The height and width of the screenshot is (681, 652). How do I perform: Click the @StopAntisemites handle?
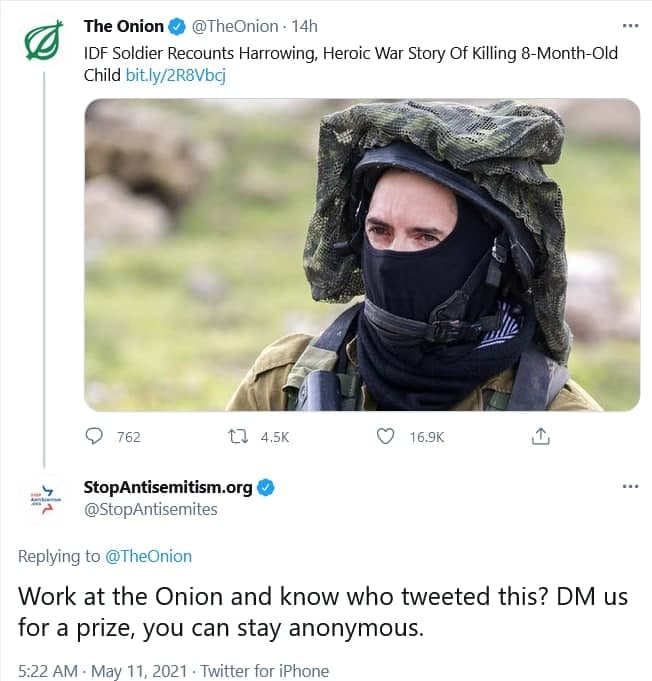(x=150, y=509)
